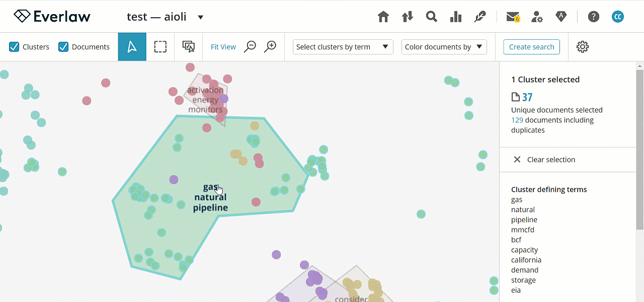Select the box selection tool
Image resolution: width=644 pixels, height=302 pixels.
click(160, 47)
